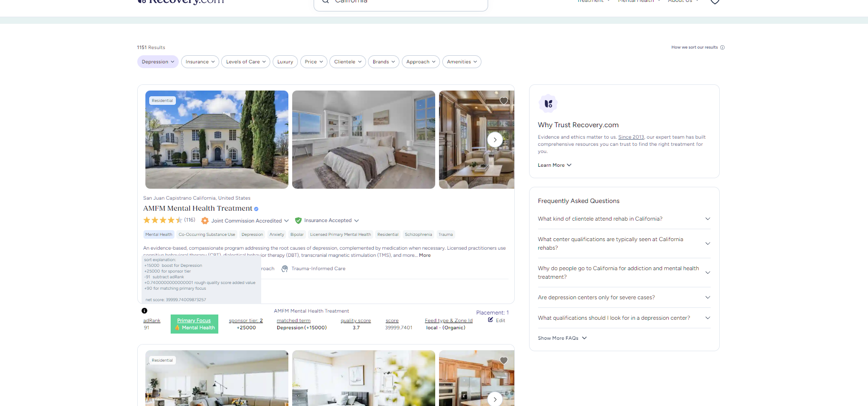The height and width of the screenshot is (406, 868).
Task: Click 'More' to expand listing description
Action: [x=425, y=255]
